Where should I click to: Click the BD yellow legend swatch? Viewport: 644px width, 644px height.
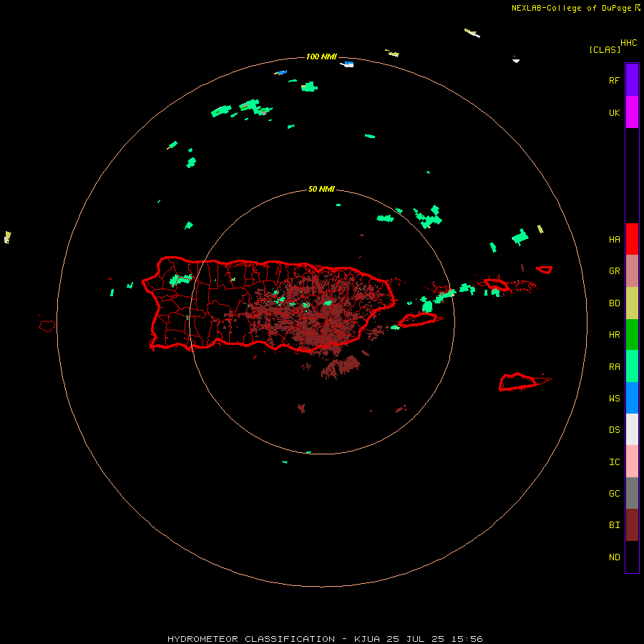[x=632, y=303]
